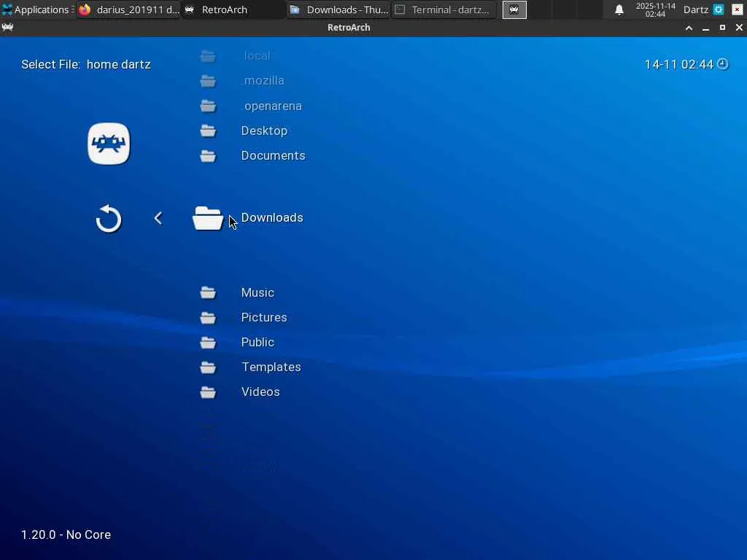Open the Templates folder
This screenshot has width=747, height=560.
coord(271,367)
